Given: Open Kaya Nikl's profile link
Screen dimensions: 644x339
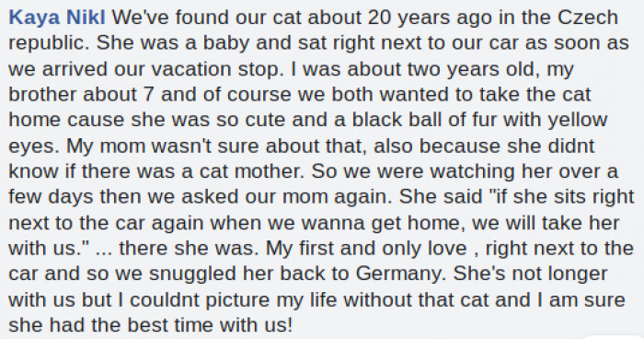Looking at the screenshot, I should [x=57, y=18].
